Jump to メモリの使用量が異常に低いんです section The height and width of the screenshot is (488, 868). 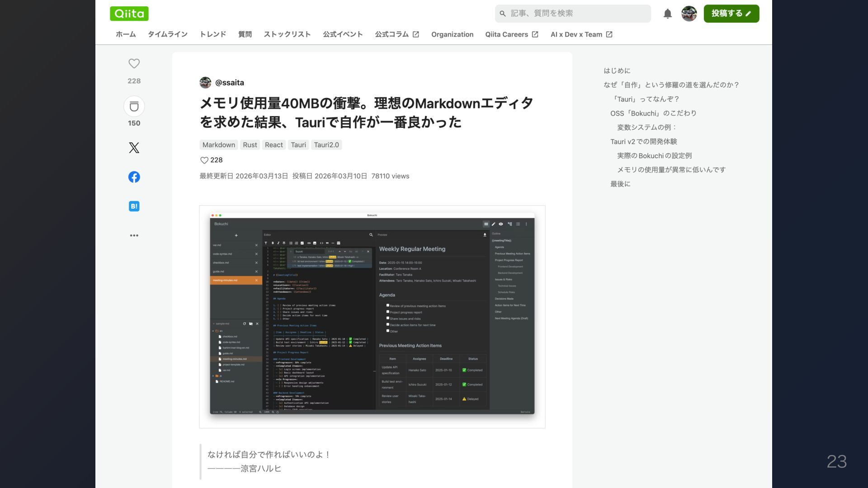tap(671, 170)
